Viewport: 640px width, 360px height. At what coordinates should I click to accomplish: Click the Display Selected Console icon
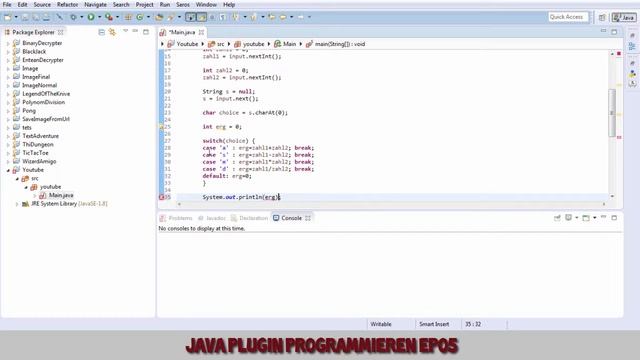pos(568,218)
